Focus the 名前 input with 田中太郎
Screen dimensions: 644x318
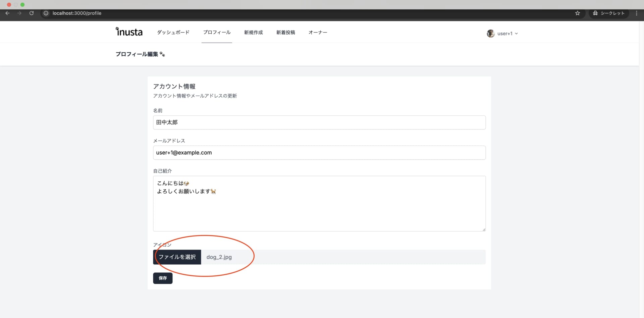click(x=319, y=122)
